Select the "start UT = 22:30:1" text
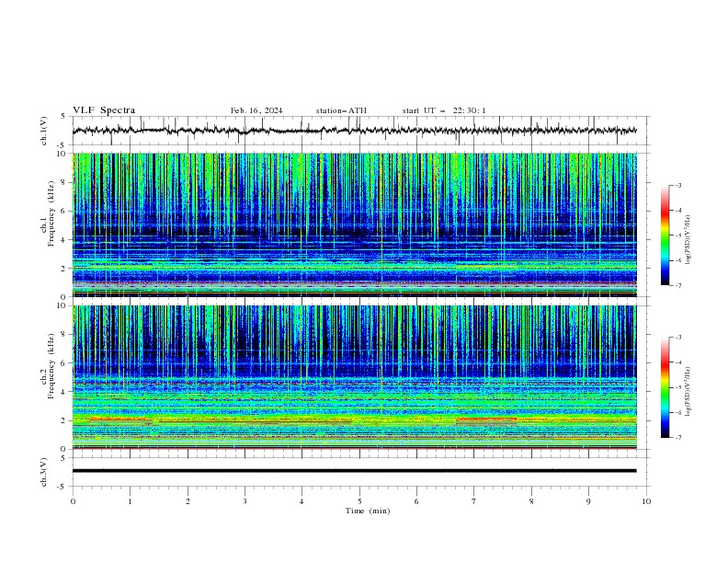 pyautogui.click(x=444, y=110)
